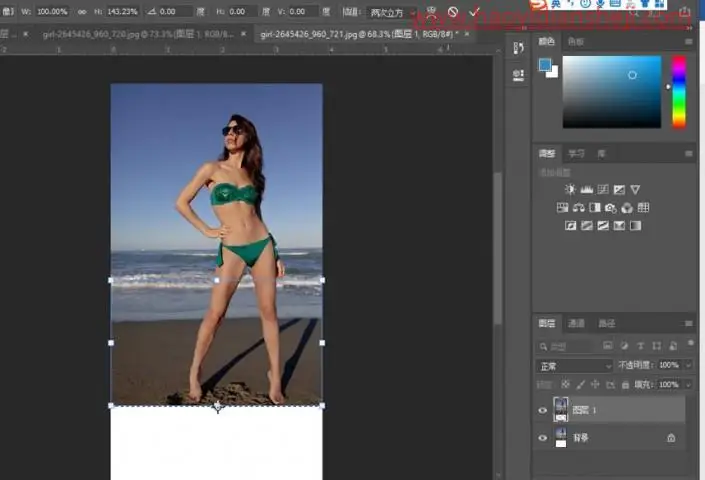The width and height of the screenshot is (705, 480).
Task: Open the fill 100% dropdown arrow
Action: [688, 385]
